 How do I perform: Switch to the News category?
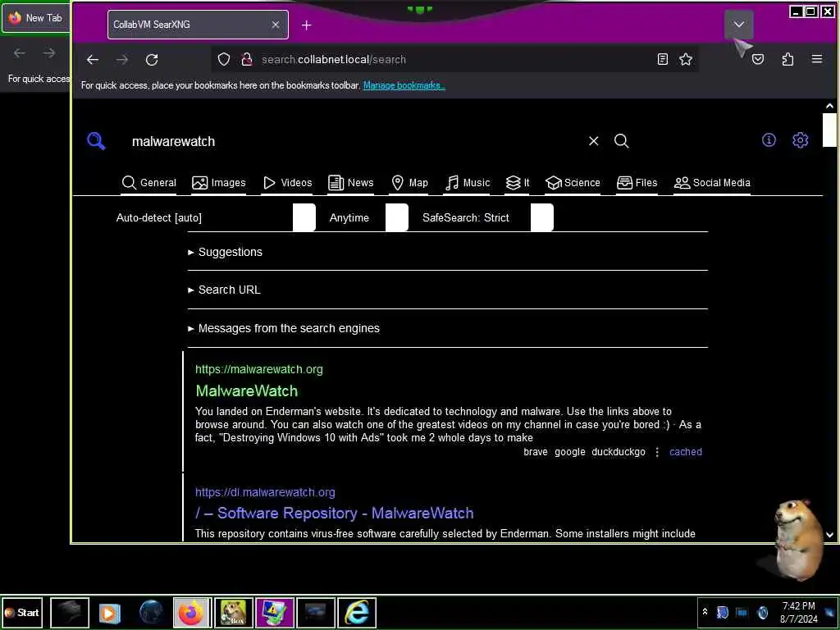(351, 183)
